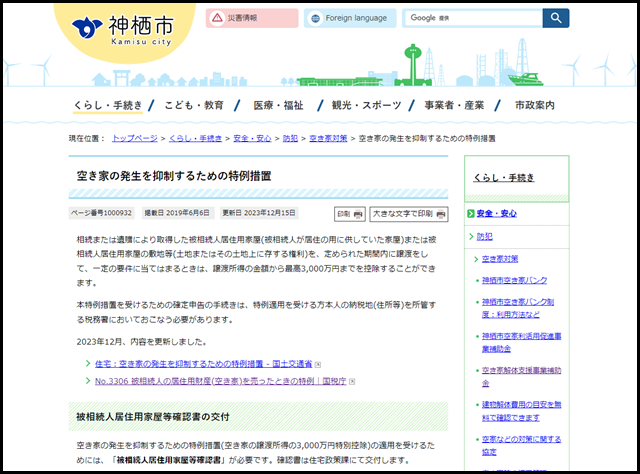Image resolution: width=640 pixels, height=474 pixels.
Task: Click the 印刷 print button
Action: [x=350, y=214]
